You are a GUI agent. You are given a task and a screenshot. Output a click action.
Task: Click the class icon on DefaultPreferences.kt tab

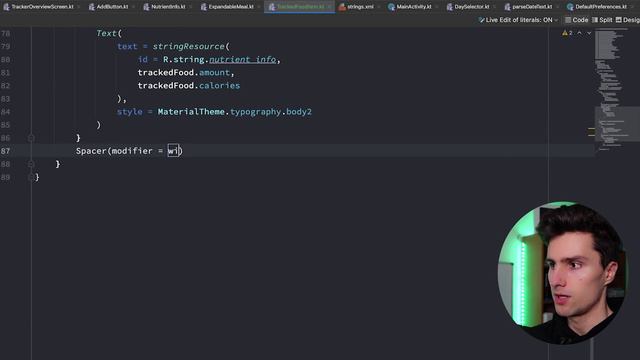(570, 7)
